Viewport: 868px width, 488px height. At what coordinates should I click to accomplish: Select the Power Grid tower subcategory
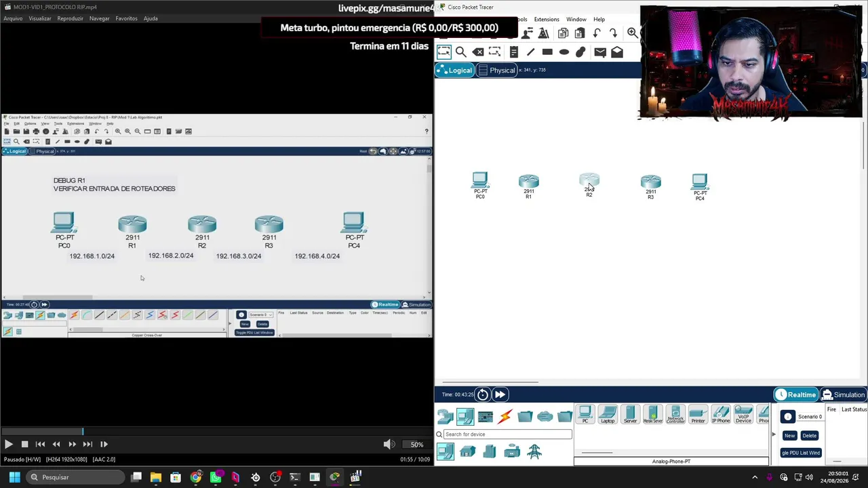534,451
